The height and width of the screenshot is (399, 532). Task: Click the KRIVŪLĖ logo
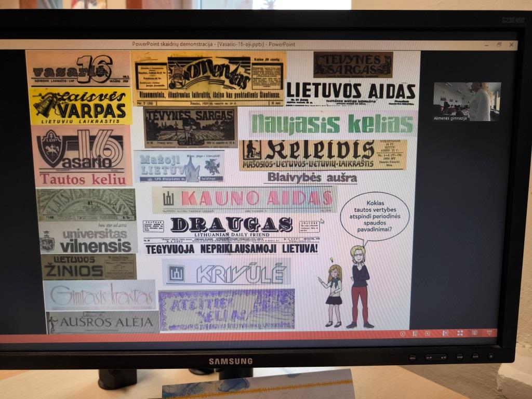(227, 272)
